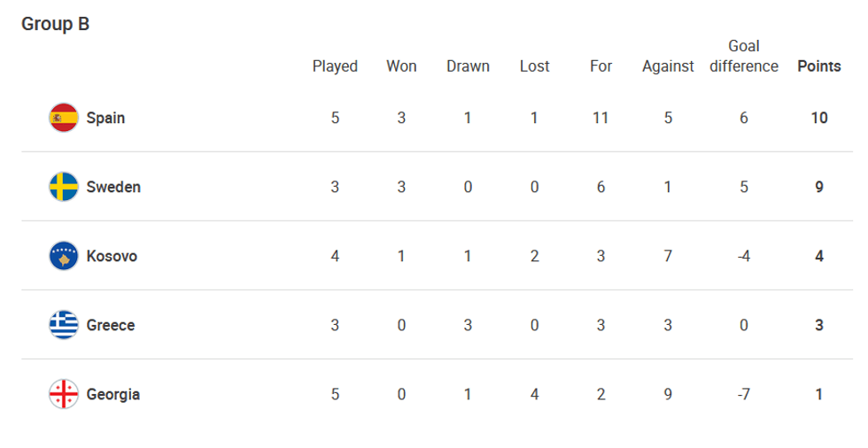Click the Georgia flag icon
Image resolution: width=868 pixels, height=448 pixels.
click(64, 394)
